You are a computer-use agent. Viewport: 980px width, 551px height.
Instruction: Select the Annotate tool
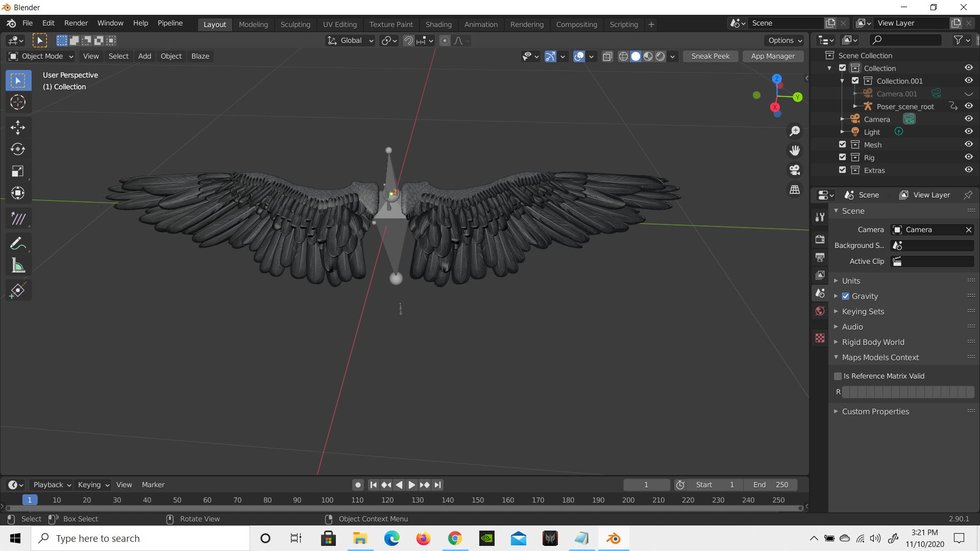(x=18, y=244)
